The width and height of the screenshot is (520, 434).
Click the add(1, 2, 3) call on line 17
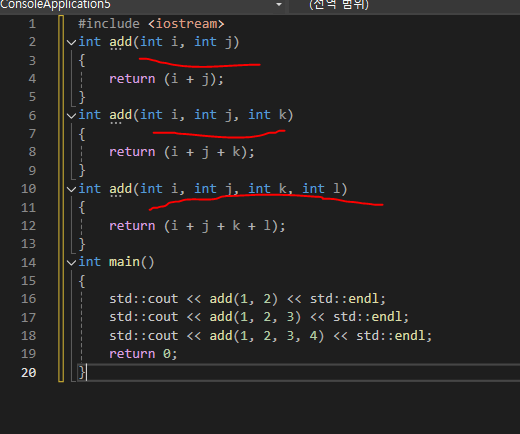click(255, 317)
